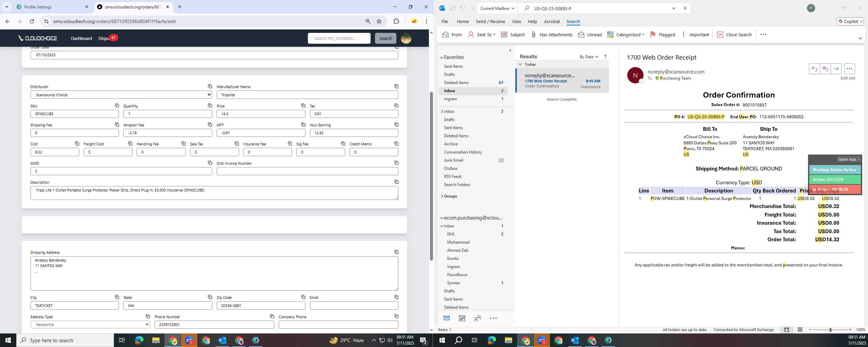
Task: Copy the Distributor field value
Action: [210, 86]
